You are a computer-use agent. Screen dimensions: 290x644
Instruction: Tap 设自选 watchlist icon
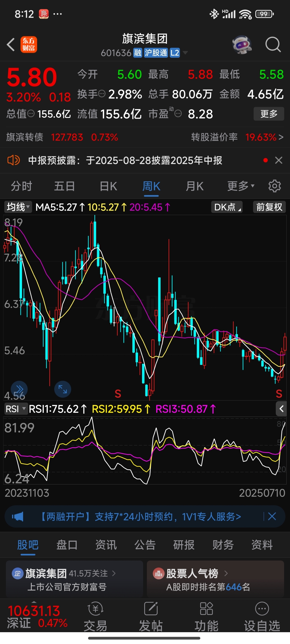click(x=262, y=609)
